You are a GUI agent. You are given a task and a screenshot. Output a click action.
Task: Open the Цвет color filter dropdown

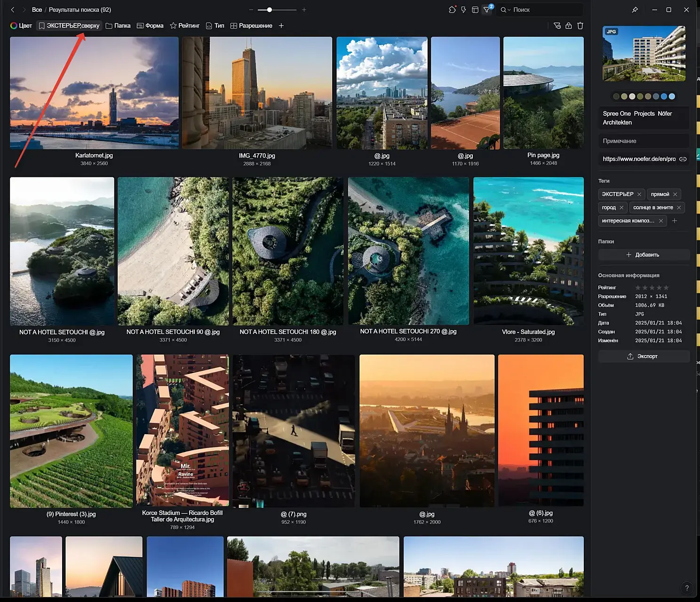pyautogui.click(x=21, y=26)
